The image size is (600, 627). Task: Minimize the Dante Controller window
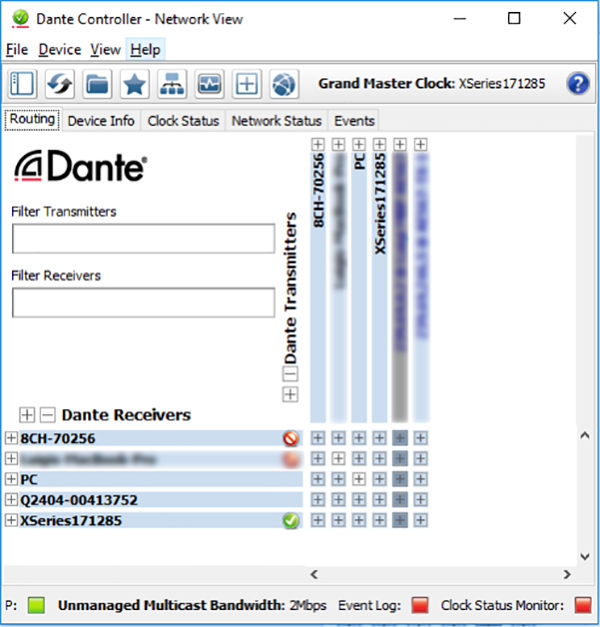pyautogui.click(x=460, y=18)
